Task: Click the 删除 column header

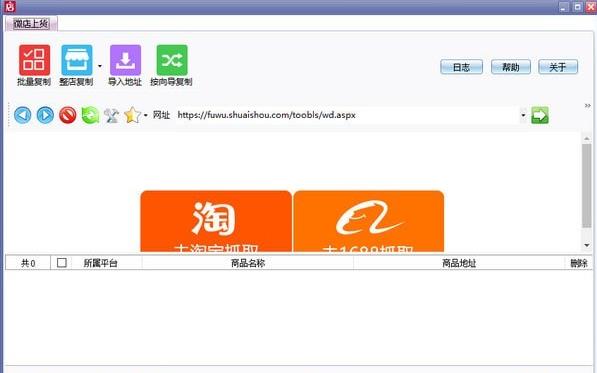Action: [578, 263]
